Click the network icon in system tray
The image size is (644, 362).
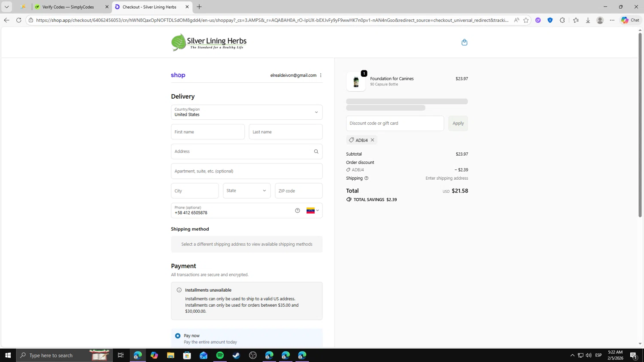[580, 355]
